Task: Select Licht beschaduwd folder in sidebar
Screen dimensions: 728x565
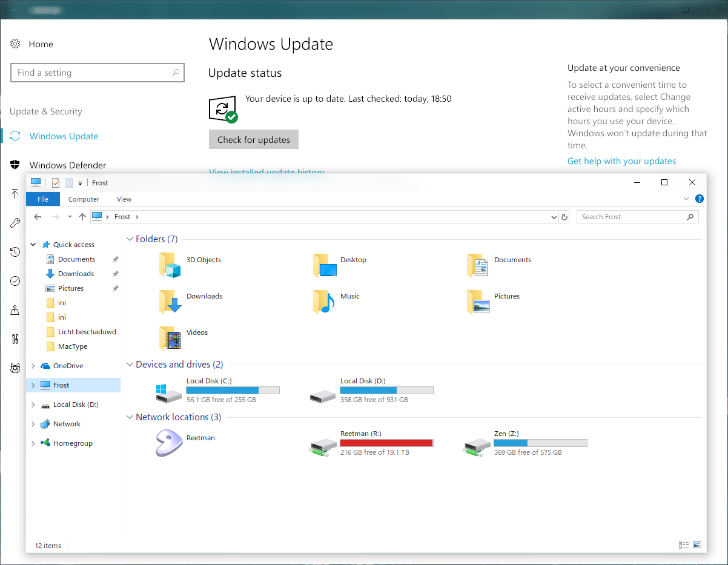Action: 87,332
